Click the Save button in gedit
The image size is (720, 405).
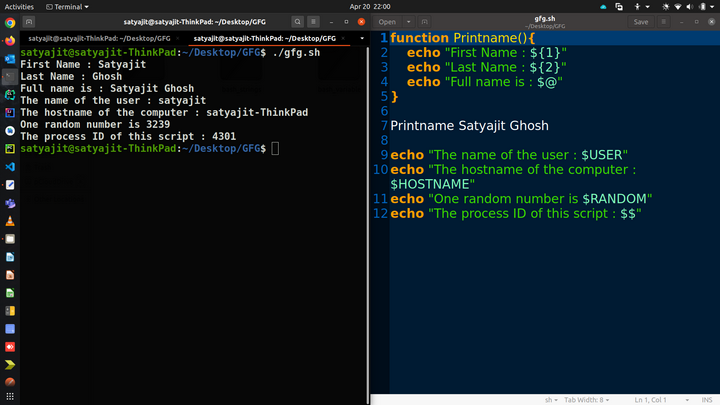pos(641,22)
